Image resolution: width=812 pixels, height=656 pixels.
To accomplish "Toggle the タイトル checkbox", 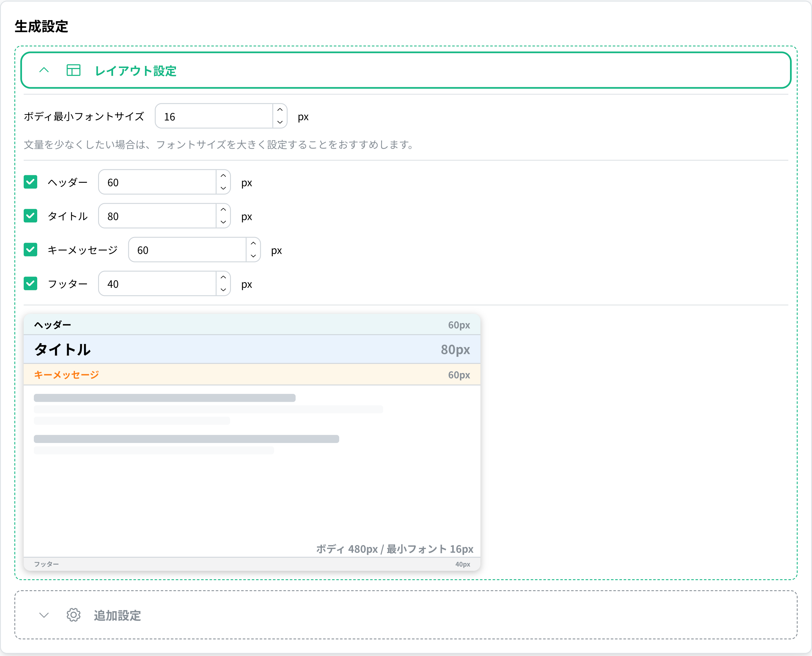I will pyautogui.click(x=30, y=216).
